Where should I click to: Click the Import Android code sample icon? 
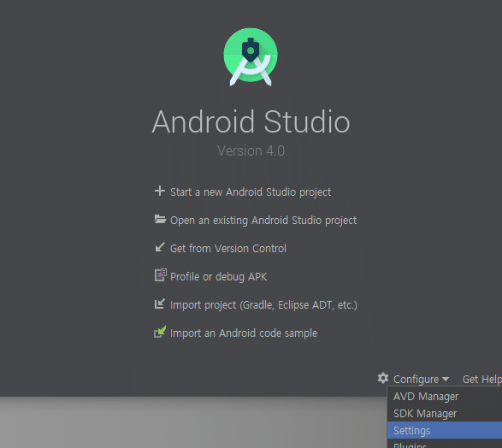(160, 332)
